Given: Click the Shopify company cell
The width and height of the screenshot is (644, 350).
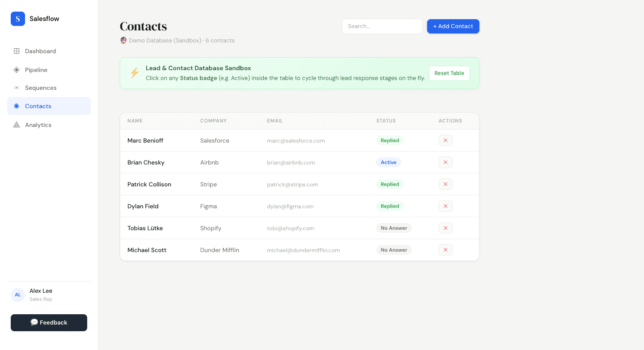Looking at the screenshot, I should 211,228.
